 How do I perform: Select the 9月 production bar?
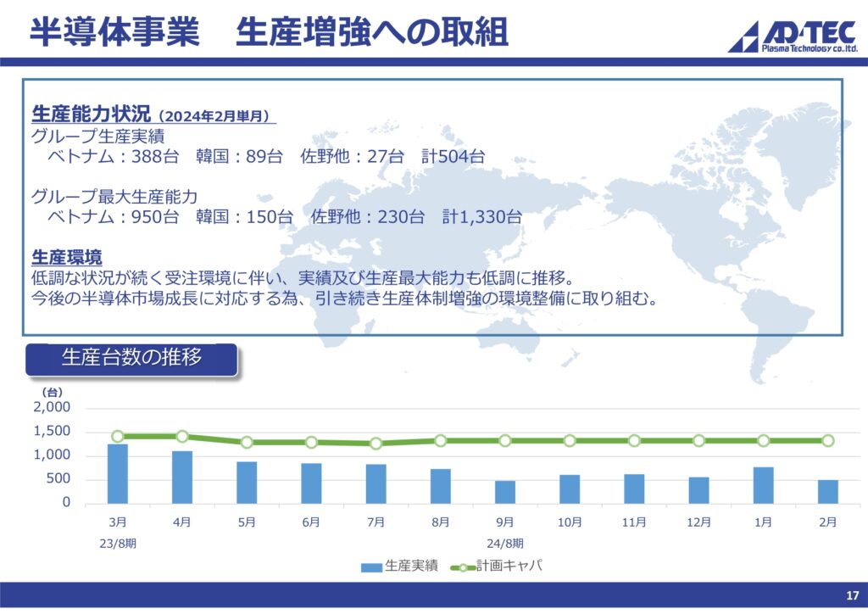(505, 492)
